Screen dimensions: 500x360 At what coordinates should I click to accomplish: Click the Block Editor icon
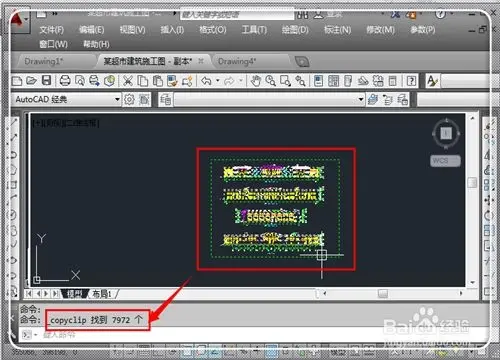[x=187, y=81]
